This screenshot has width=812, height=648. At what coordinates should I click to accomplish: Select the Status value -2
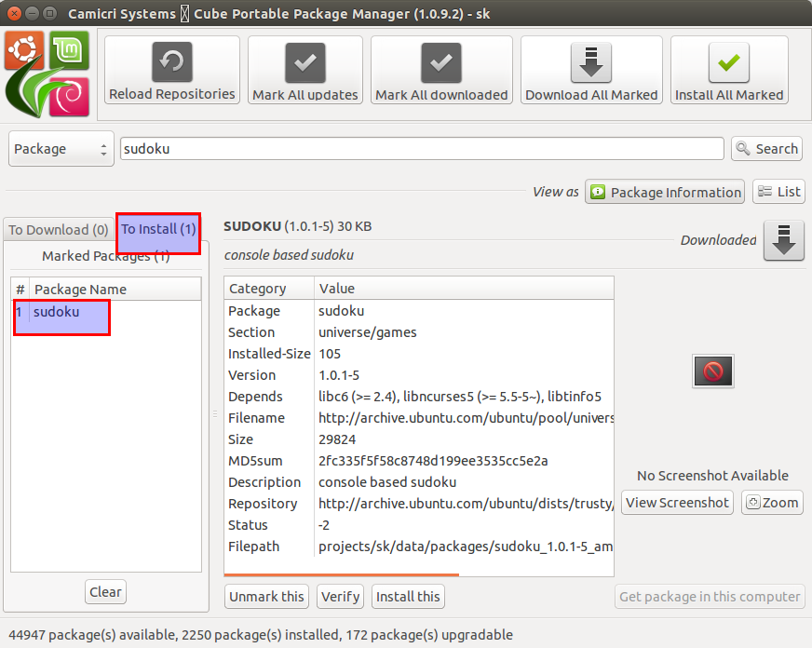tap(324, 525)
